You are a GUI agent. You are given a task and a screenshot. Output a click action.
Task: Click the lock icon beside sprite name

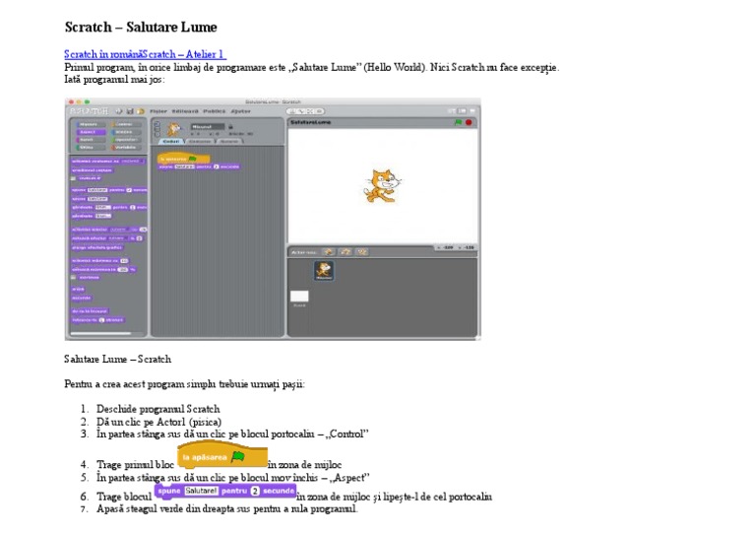[230, 127]
